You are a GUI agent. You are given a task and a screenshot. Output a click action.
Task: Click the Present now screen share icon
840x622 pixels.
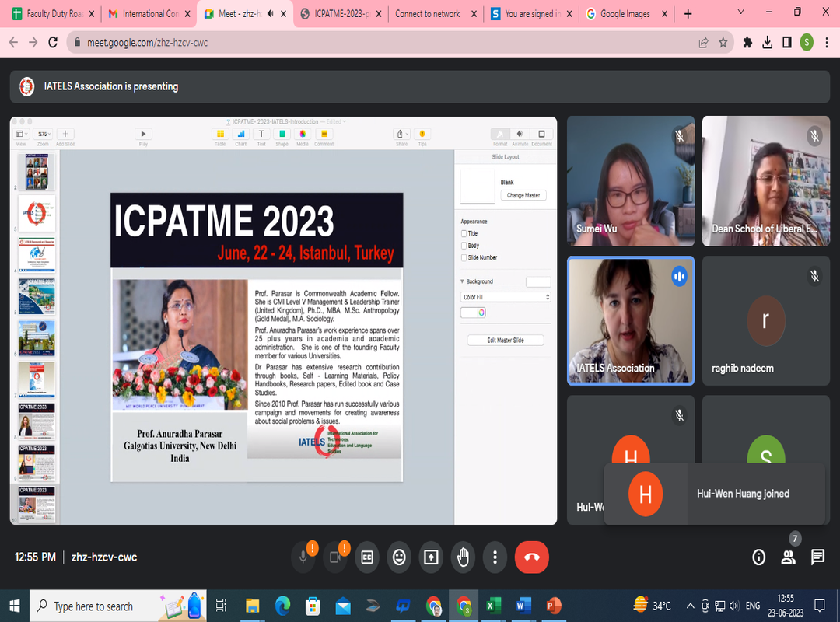[431, 557]
